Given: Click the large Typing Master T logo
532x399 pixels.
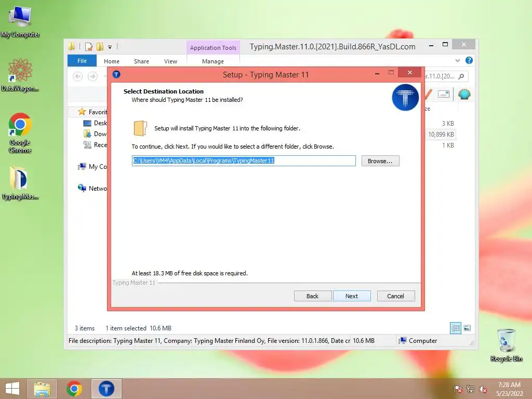Looking at the screenshot, I should tap(405, 97).
